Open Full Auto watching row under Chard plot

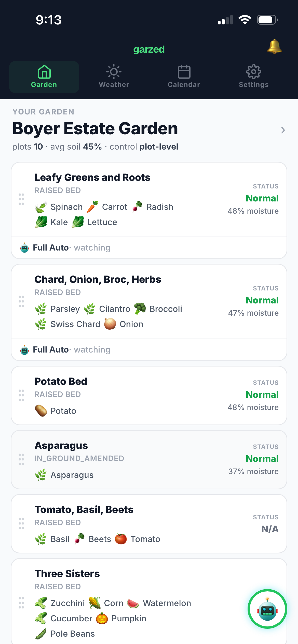click(x=149, y=350)
